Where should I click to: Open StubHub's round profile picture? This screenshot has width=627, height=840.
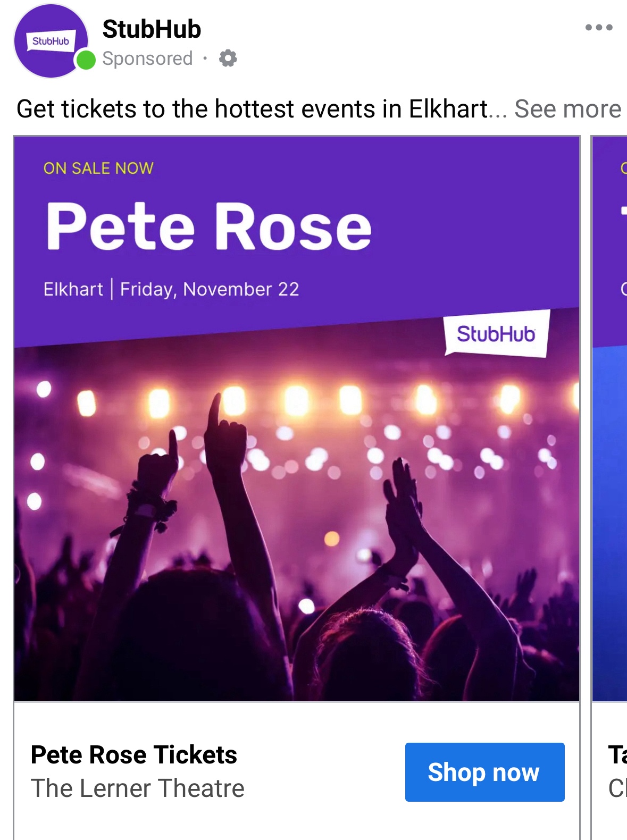(50, 41)
